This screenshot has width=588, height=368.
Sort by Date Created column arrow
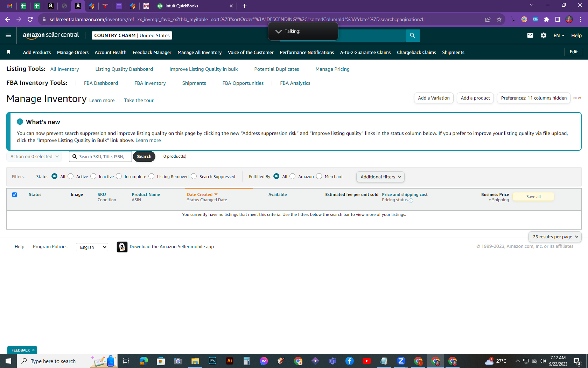[216, 195]
